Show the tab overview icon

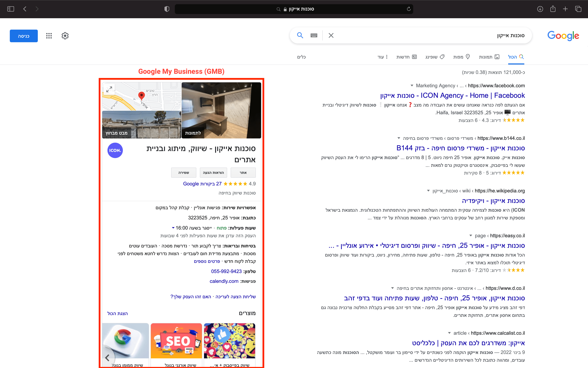click(578, 9)
